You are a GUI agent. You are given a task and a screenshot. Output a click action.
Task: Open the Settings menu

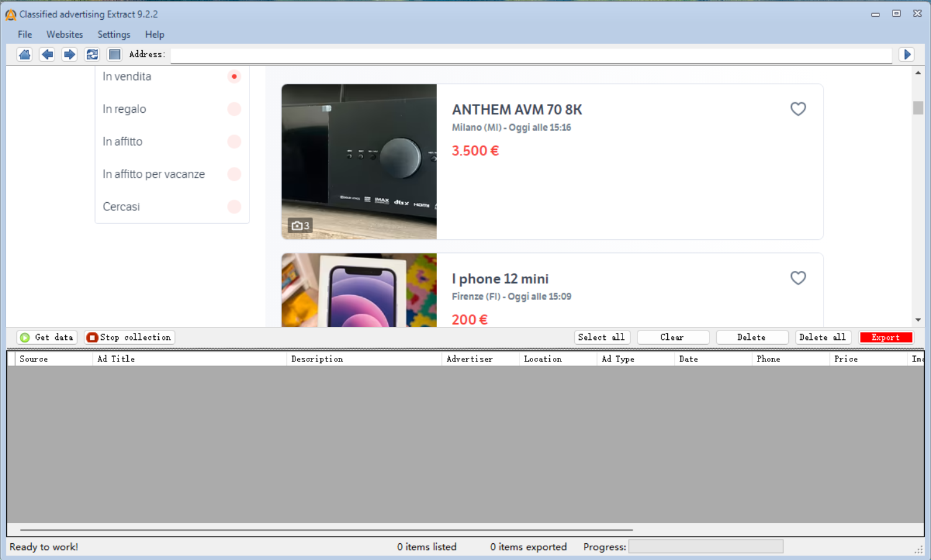pos(114,35)
